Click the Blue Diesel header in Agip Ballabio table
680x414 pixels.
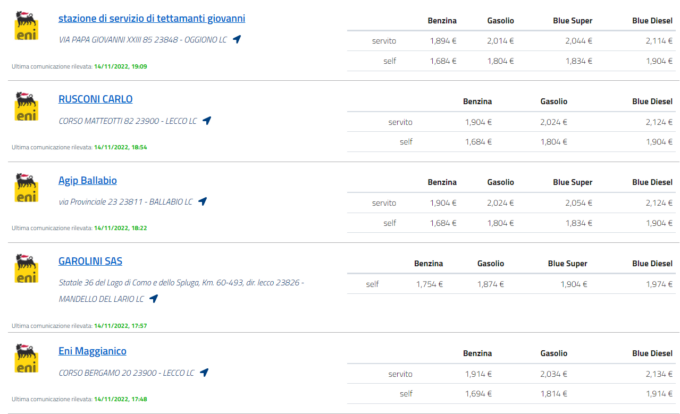[652, 183]
